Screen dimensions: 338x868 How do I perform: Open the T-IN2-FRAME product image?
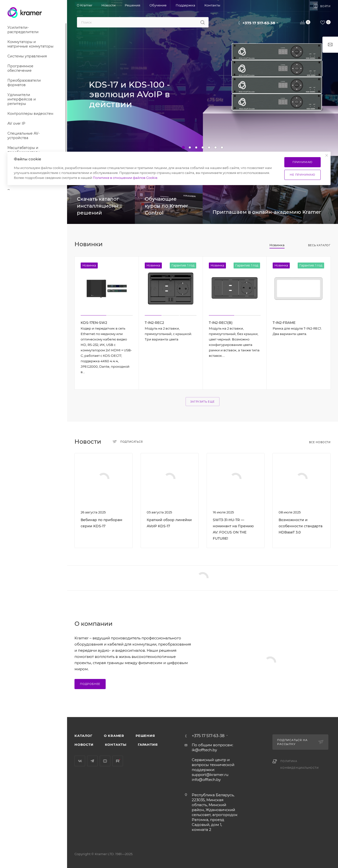tap(298, 289)
